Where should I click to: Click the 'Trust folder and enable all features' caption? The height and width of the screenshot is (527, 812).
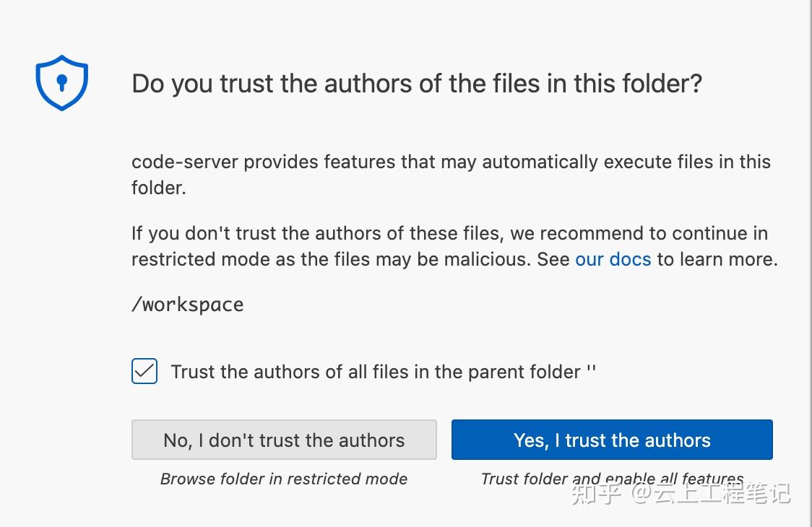click(612, 479)
